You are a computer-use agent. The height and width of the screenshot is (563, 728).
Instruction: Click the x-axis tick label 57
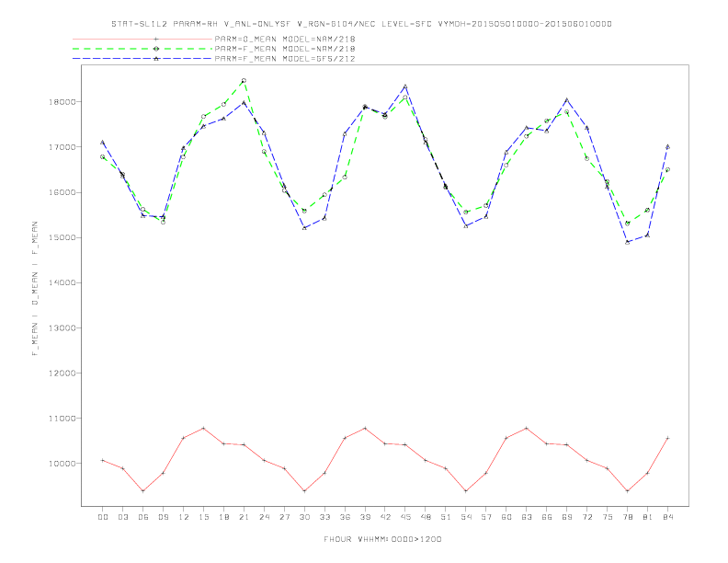[486, 517]
